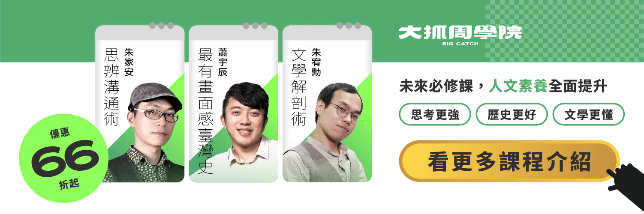Click the three dots atop 思辨溝通術 card
This screenshot has width=644, height=214.
[x=161, y=26]
